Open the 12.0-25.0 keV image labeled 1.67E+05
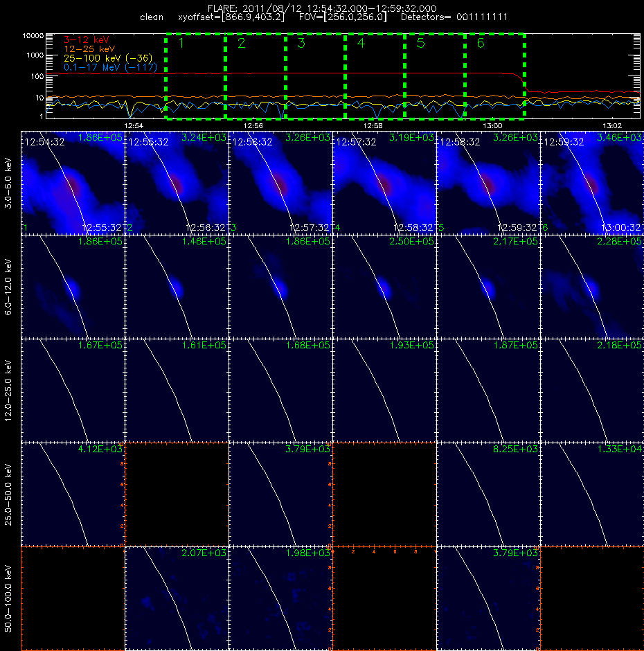Image resolution: width=644 pixels, height=651 pixels. (x=73, y=391)
